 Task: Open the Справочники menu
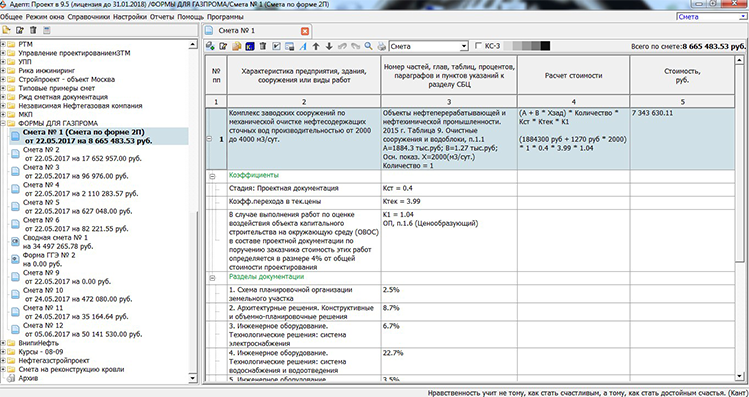(x=89, y=17)
